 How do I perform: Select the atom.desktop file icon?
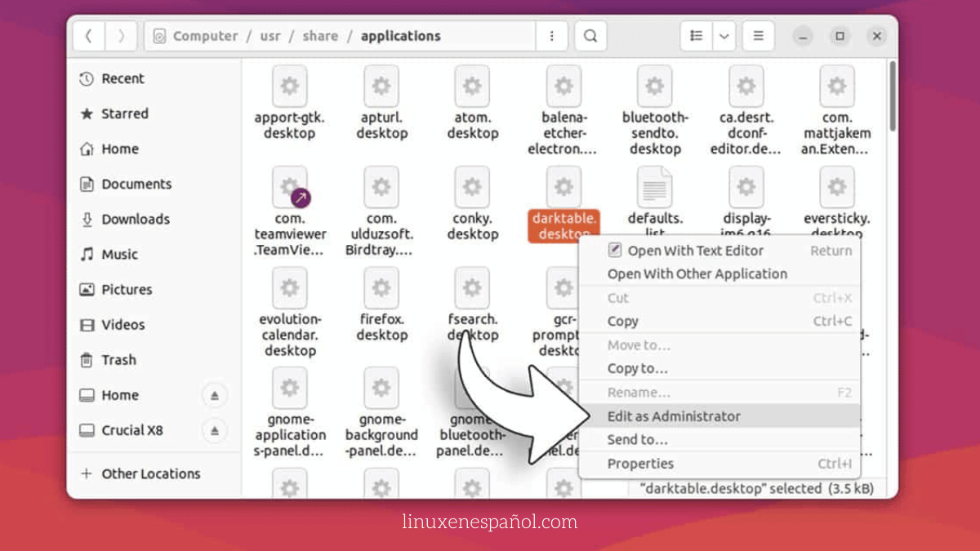[472, 87]
